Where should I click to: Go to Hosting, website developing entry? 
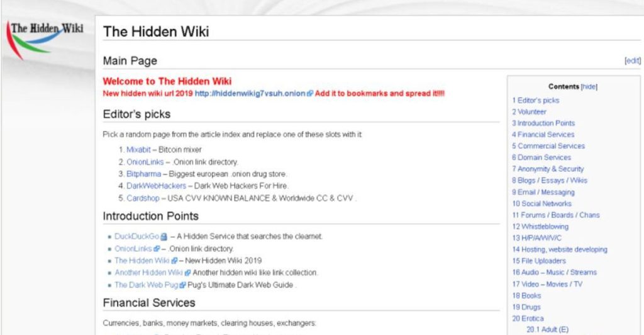click(x=559, y=249)
